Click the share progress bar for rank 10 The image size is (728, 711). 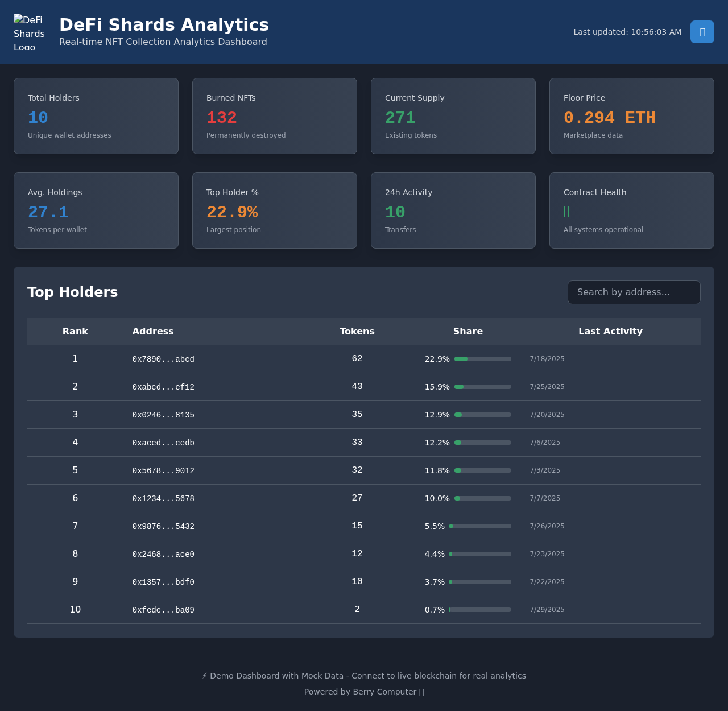click(x=480, y=609)
